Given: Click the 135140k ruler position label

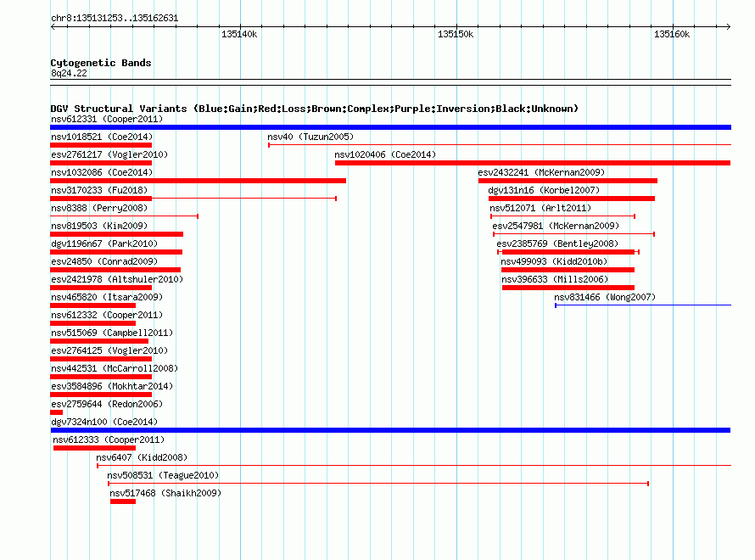Looking at the screenshot, I should pos(239,34).
